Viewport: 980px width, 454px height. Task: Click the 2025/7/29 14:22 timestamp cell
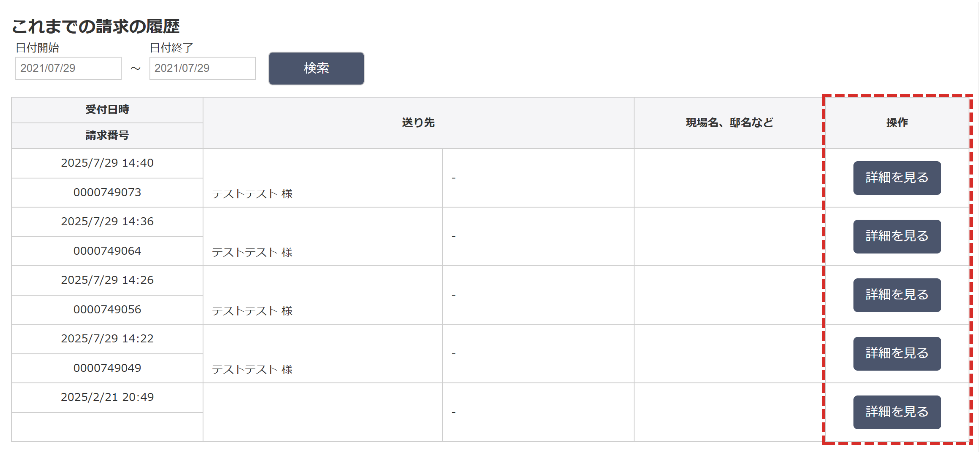coord(107,338)
